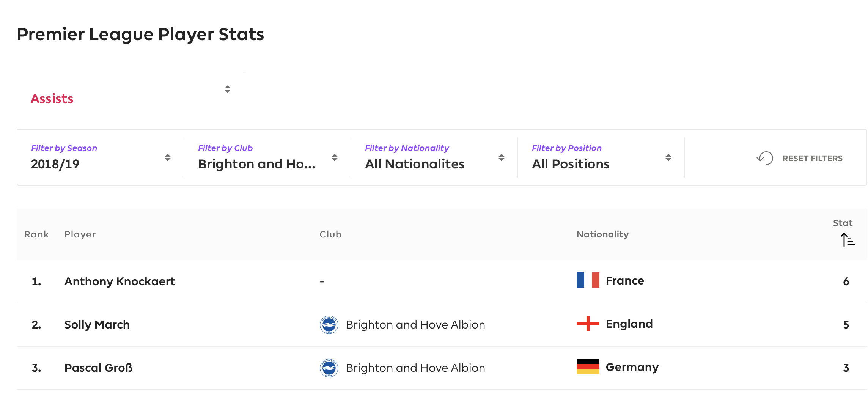This screenshot has width=868, height=393.
Task: Click the Germany flag icon
Action: [588, 366]
